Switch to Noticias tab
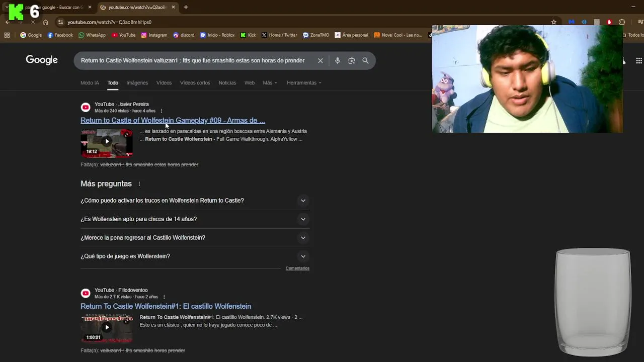 [x=227, y=83]
